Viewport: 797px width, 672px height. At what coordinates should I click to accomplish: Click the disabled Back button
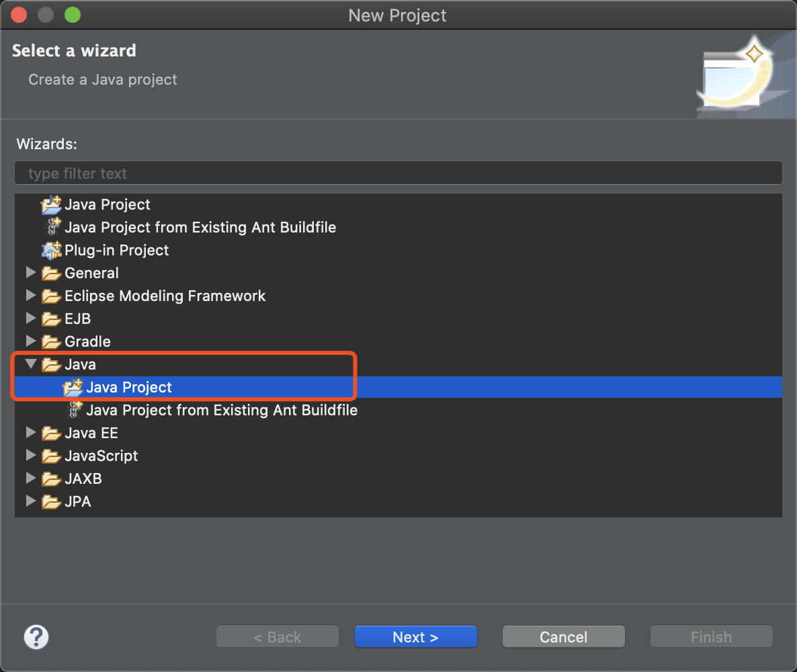[x=278, y=637]
